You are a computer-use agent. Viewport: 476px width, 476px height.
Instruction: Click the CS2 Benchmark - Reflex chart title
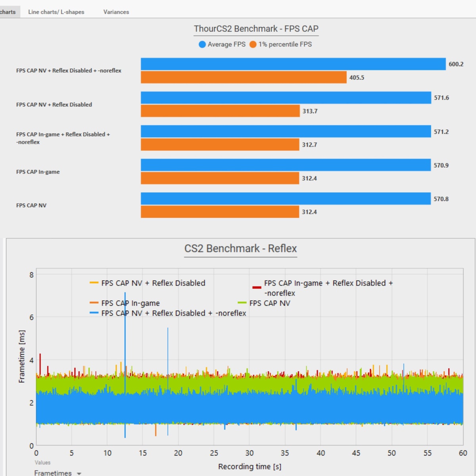[x=240, y=248]
